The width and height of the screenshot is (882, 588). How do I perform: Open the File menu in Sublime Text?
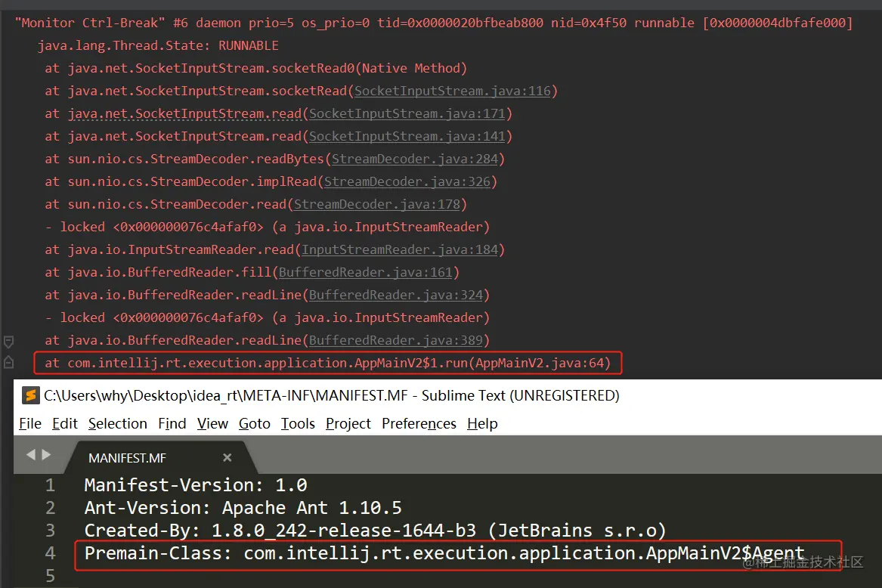[29, 424]
